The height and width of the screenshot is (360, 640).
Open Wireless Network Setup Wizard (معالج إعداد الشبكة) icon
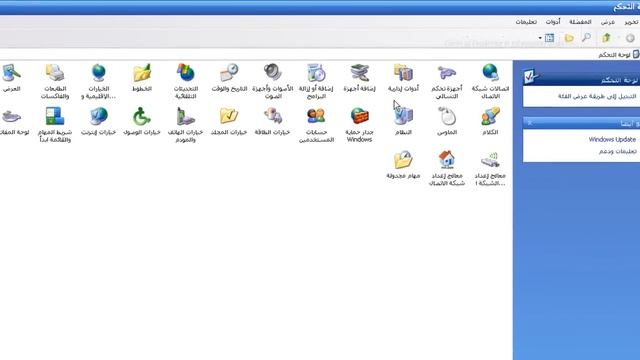[x=490, y=160]
